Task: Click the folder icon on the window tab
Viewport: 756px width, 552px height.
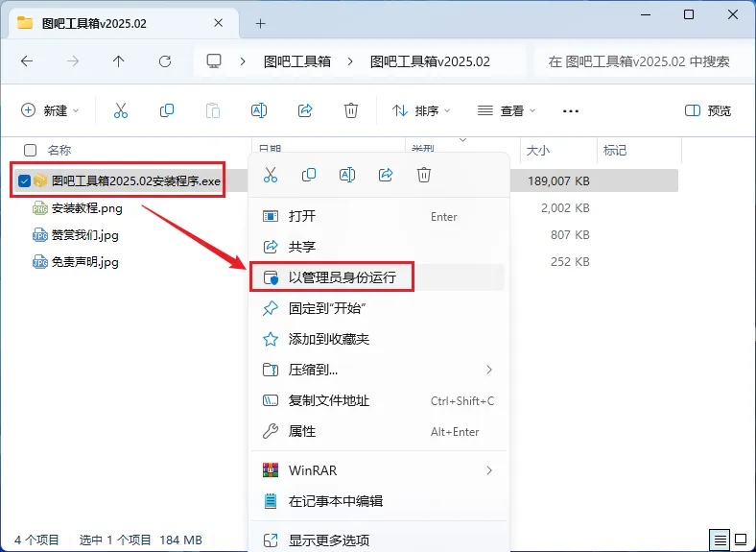Action: pyautogui.click(x=25, y=23)
